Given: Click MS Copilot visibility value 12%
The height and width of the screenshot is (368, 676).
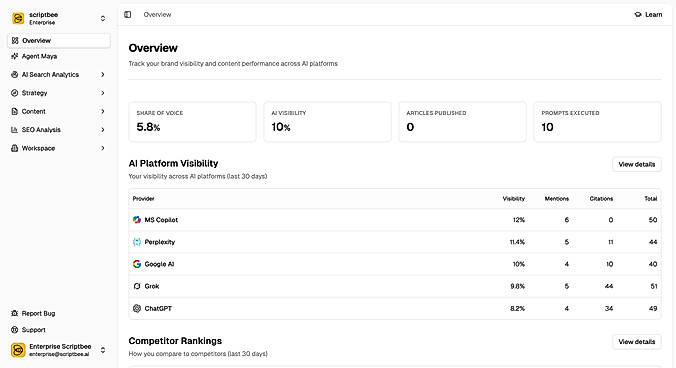Looking at the screenshot, I should click(x=519, y=220).
